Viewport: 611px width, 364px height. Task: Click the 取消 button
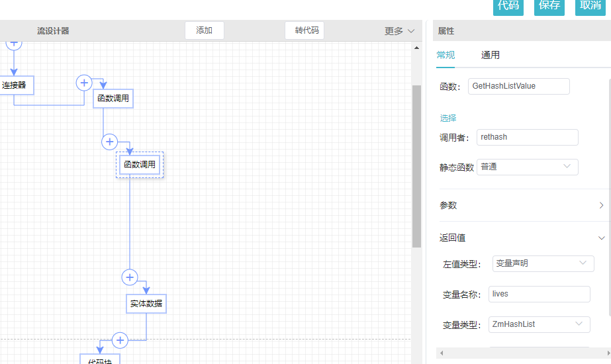click(x=590, y=6)
